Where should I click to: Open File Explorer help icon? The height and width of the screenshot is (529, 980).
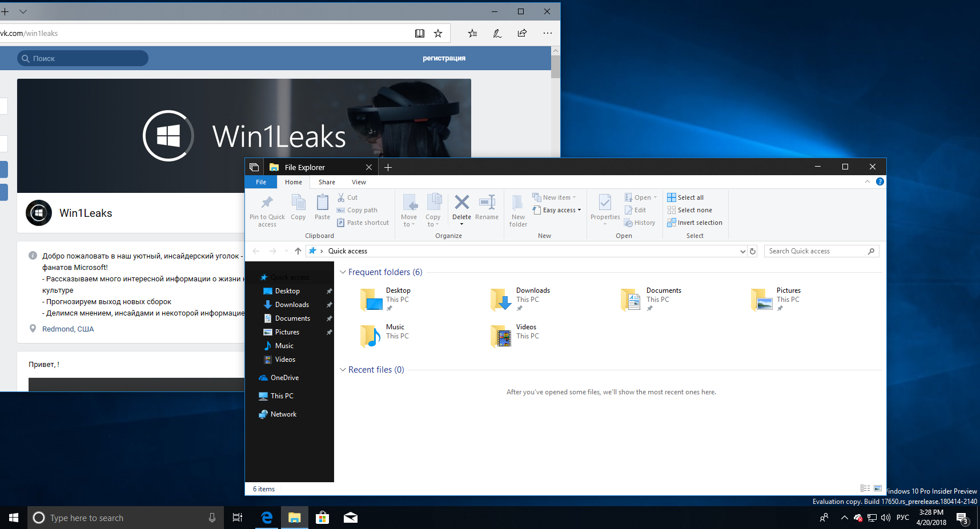click(880, 181)
